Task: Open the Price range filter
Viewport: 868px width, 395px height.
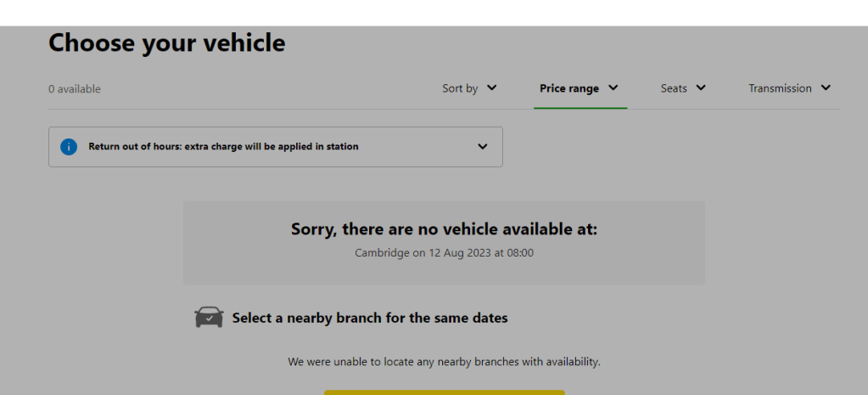Action: pos(579,88)
